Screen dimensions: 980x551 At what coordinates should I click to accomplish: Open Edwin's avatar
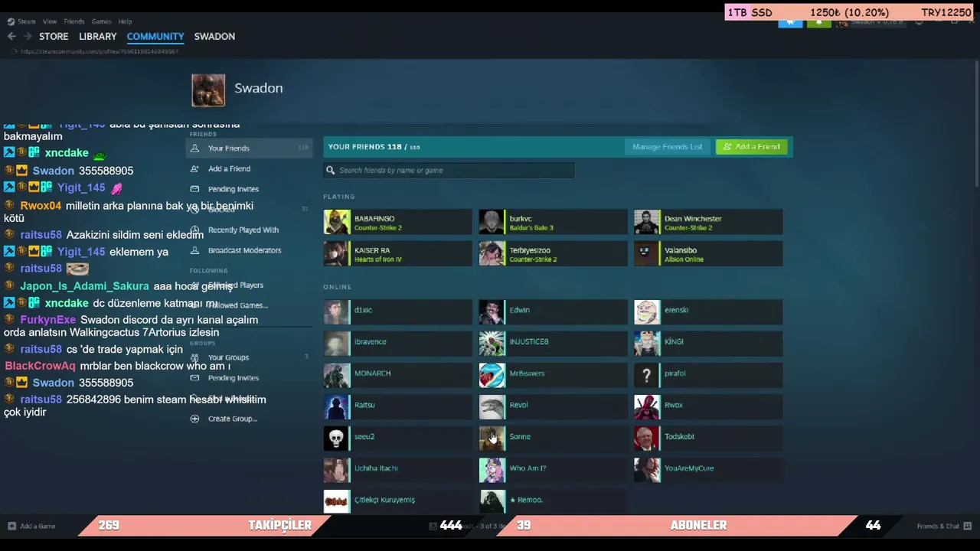point(492,312)
